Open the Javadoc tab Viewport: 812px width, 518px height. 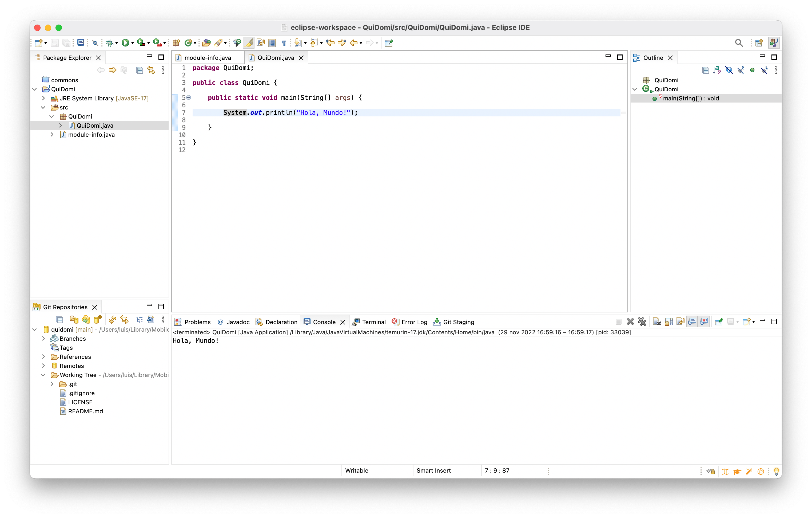234,322
